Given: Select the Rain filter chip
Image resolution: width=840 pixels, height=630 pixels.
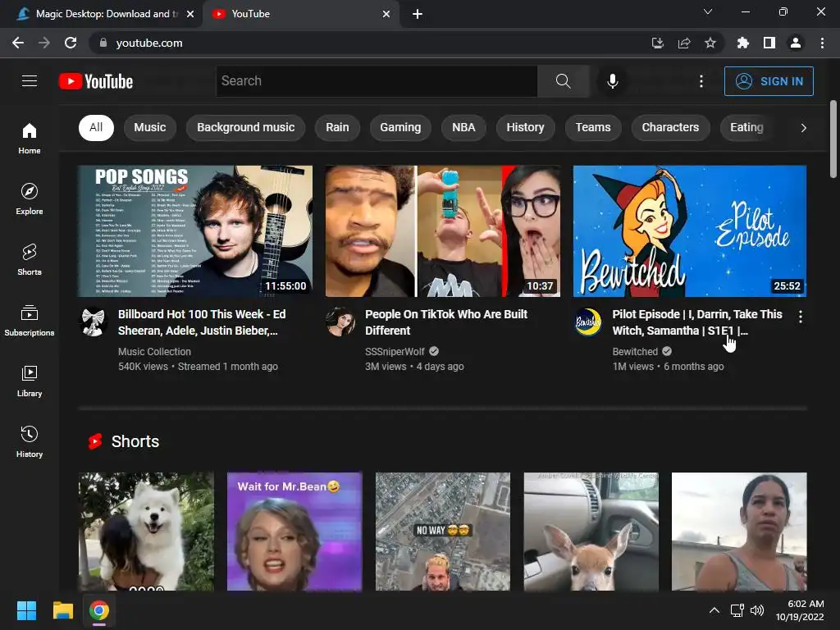Looking at the screenshot, I should click(337, 127).
